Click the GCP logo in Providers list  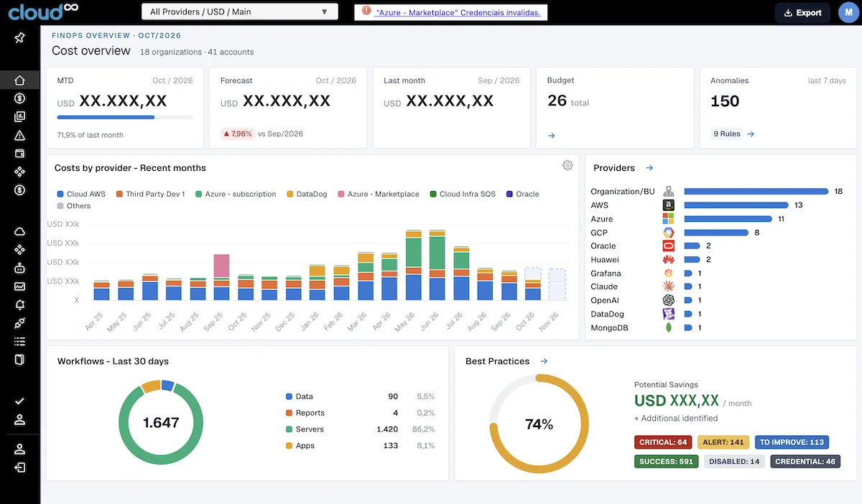[x=669, y=233]
